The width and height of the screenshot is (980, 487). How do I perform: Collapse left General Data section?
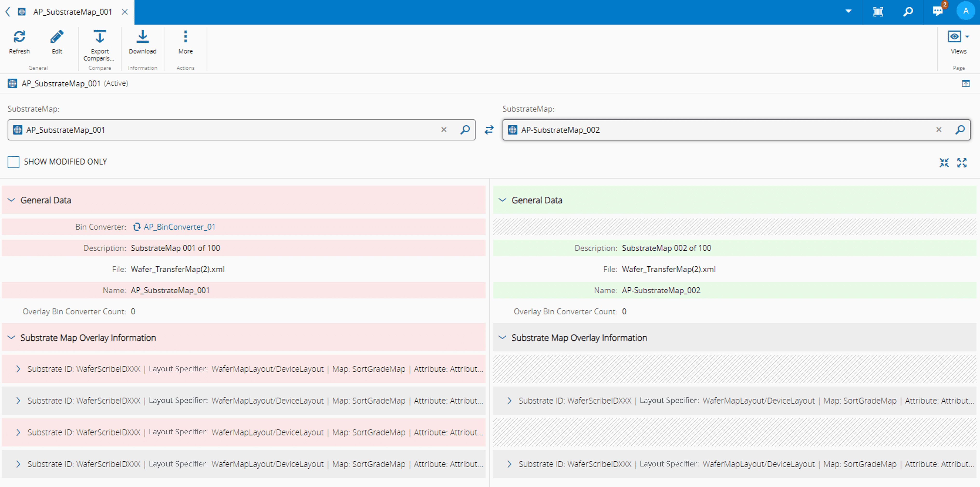point(11,200)
